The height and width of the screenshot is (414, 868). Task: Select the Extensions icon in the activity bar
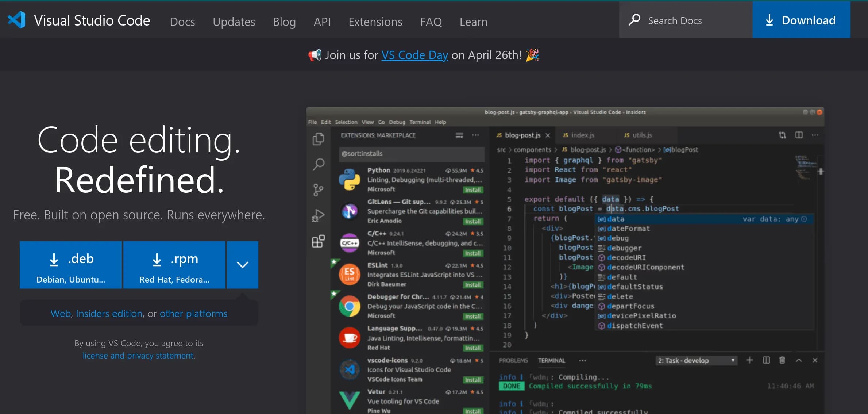(318, 241)
